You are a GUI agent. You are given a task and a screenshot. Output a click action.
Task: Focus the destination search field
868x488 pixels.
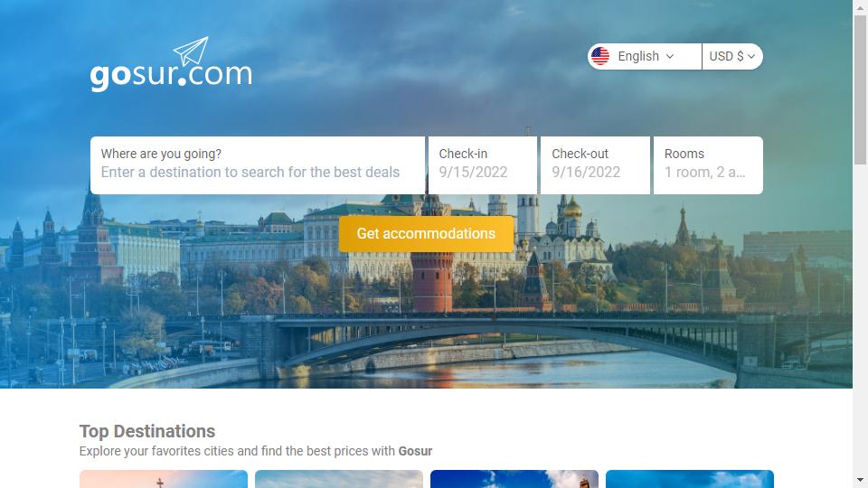(258, 165)
